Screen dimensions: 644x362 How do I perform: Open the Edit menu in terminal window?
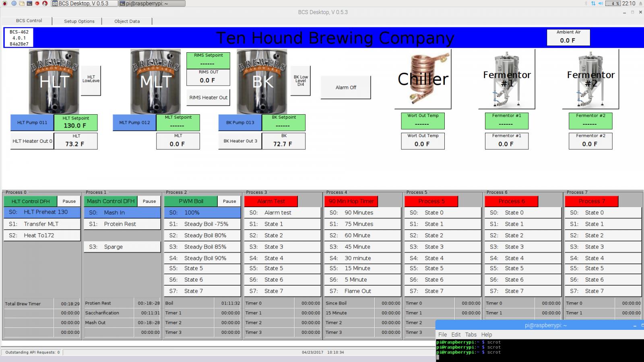point(456,335)
